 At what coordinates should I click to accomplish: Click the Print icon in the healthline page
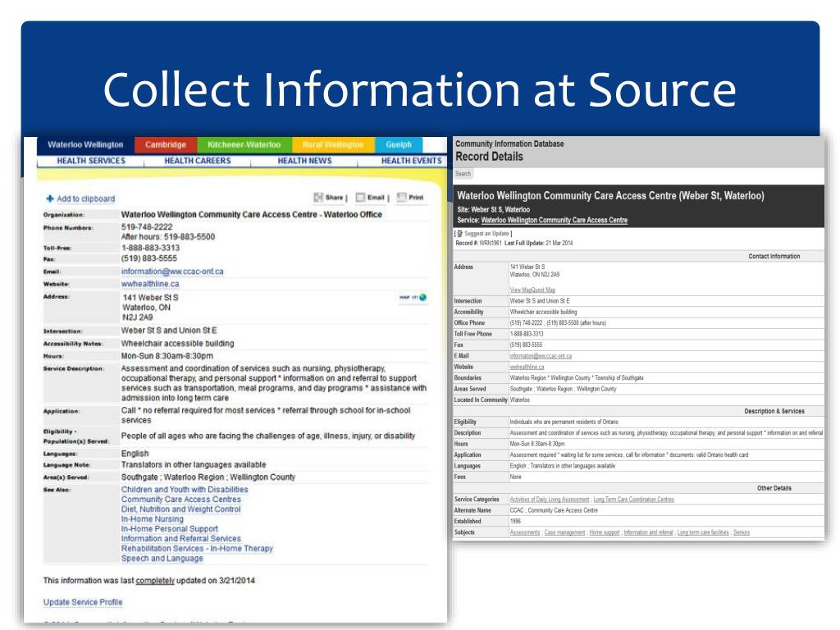click(402, 198)
